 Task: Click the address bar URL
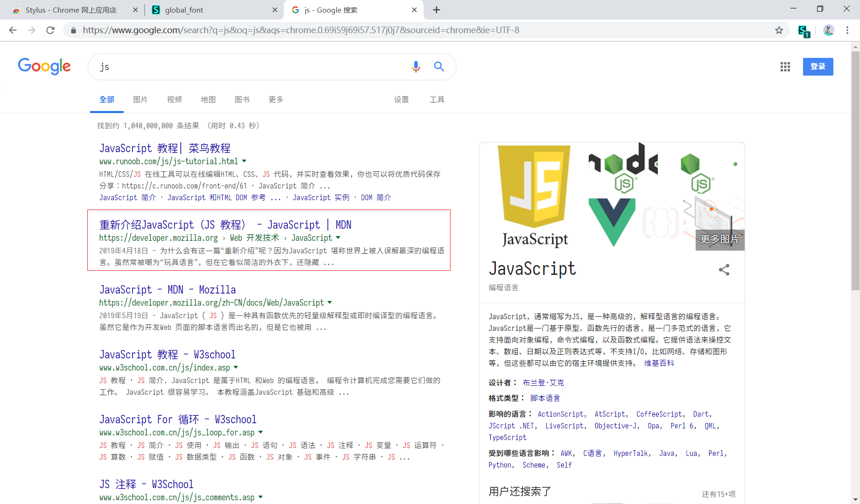tap(301, 30)
